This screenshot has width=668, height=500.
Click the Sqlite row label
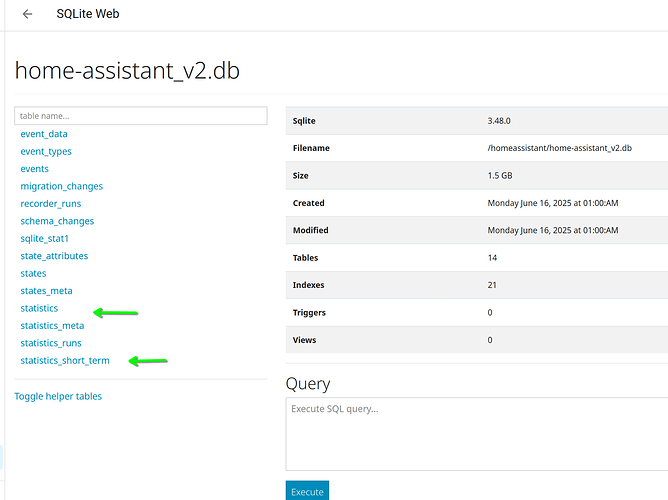(x=304, y=121)
